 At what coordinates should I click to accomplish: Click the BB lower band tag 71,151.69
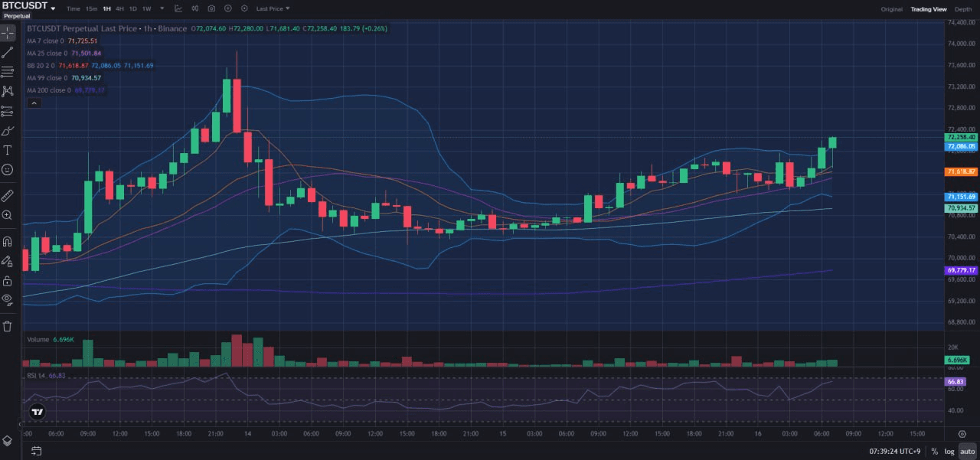pos(962,197)
